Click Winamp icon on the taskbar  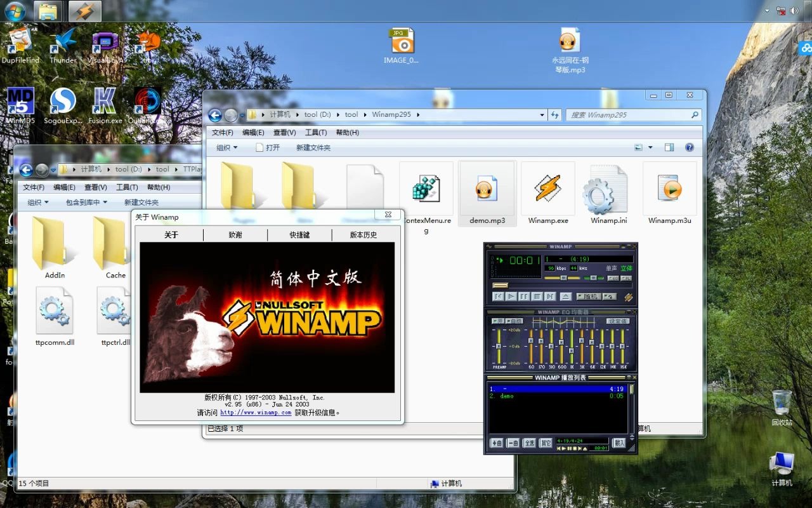click(x=85, y=11)
